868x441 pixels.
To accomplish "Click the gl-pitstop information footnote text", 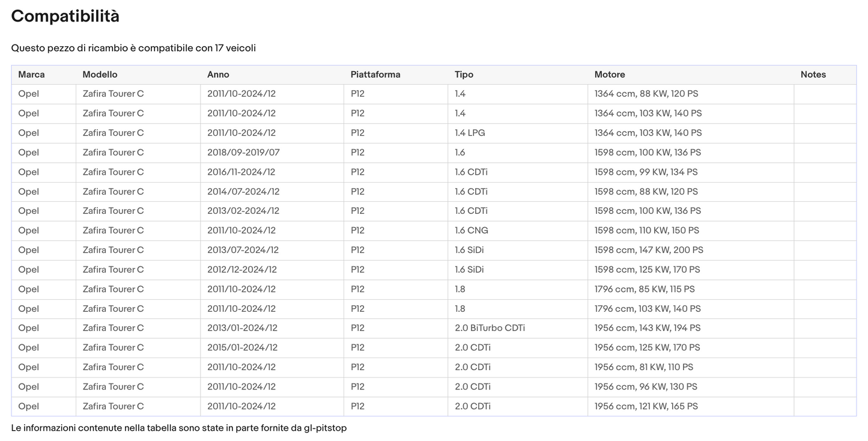I will coord(178,428).
